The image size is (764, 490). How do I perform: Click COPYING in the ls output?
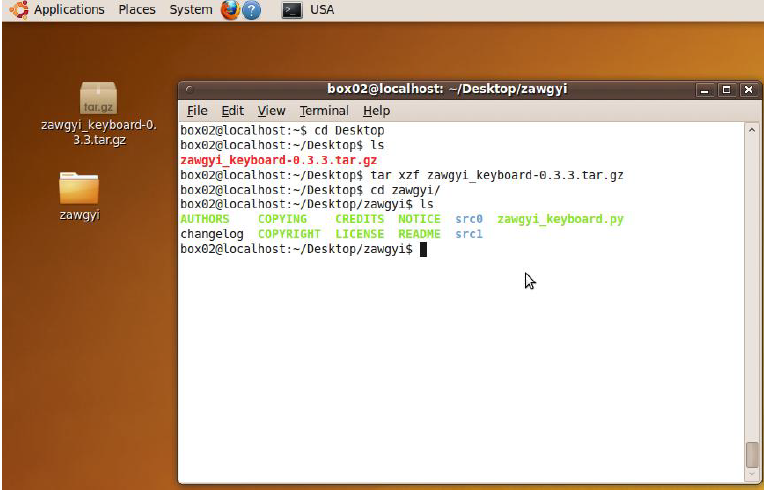pyautogui.click(x=283, y=219)
